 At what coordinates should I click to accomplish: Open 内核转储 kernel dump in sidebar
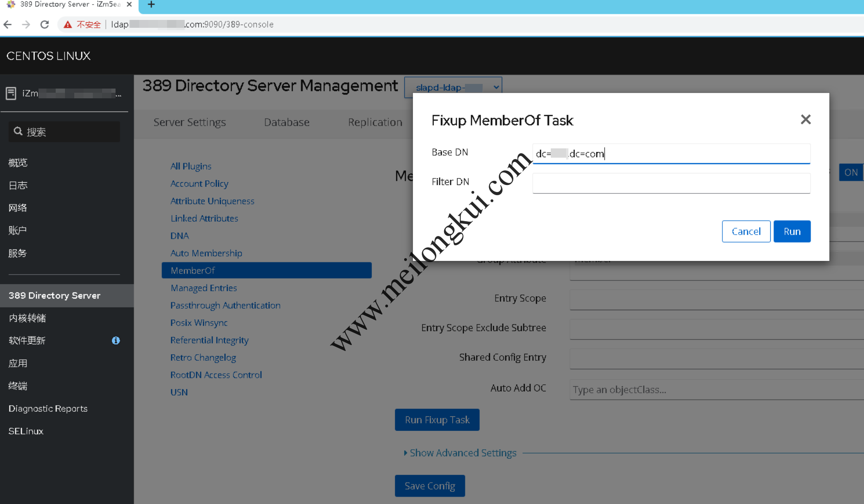[27, 318]
